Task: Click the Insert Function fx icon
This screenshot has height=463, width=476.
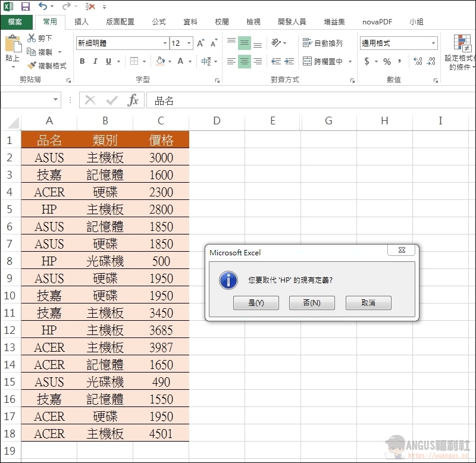Action: [x=133, y=100]
